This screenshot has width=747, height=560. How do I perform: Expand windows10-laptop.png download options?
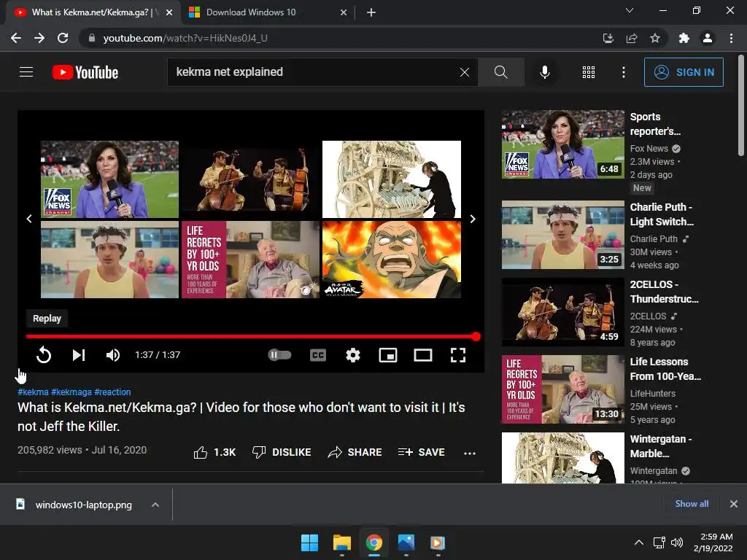pos(155,505)
